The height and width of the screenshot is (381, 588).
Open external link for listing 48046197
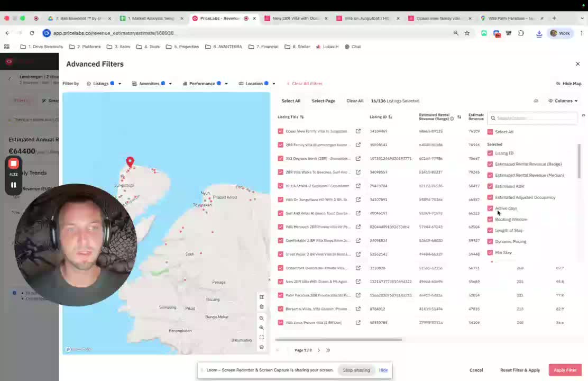coord(358,213)
